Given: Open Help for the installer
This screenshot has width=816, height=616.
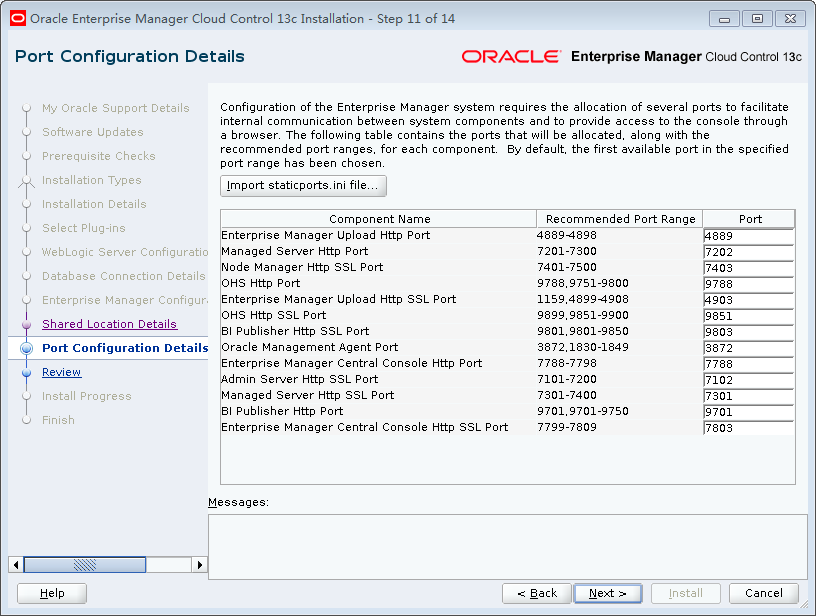Looking at the screenshot, I should pos(51,593).
